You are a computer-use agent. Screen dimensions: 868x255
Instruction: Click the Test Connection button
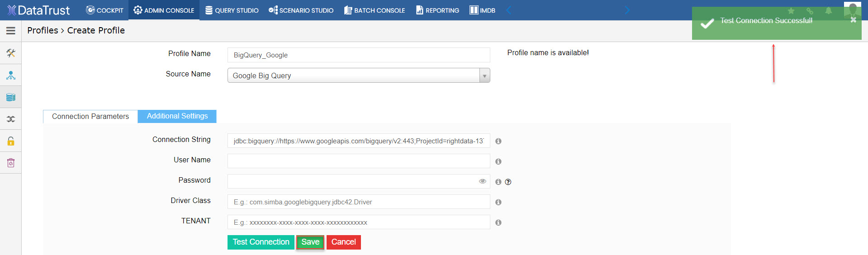[x=261, y=242]
